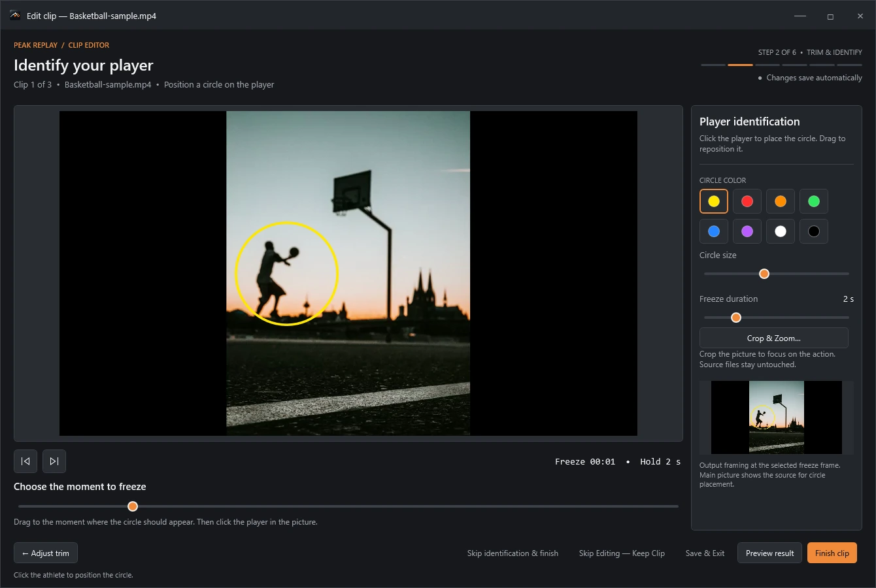Click Skip identification & finish
Screen dimensions: 876x588
coord(513,553)
